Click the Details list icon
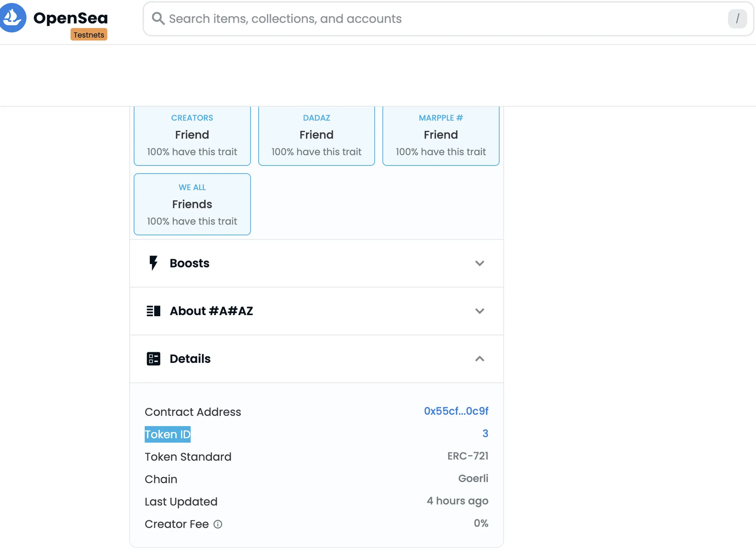The height and width of the screenshot is (553, 756). click(153, 359)
